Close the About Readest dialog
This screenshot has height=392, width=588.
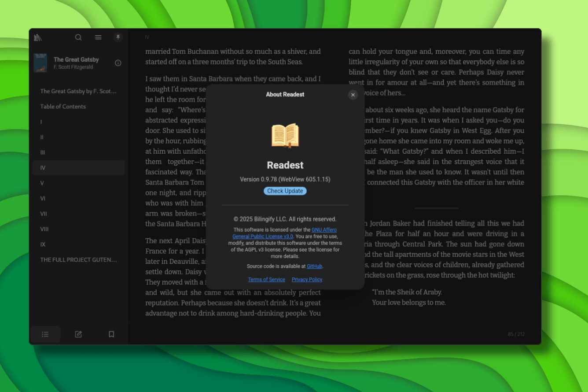(x=353, y=95)
